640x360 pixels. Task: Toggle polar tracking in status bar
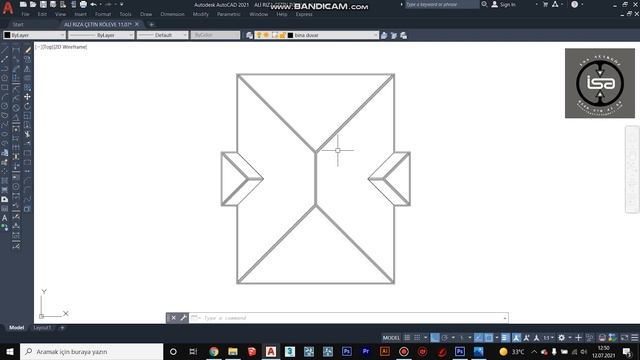[x=444, y=338]
